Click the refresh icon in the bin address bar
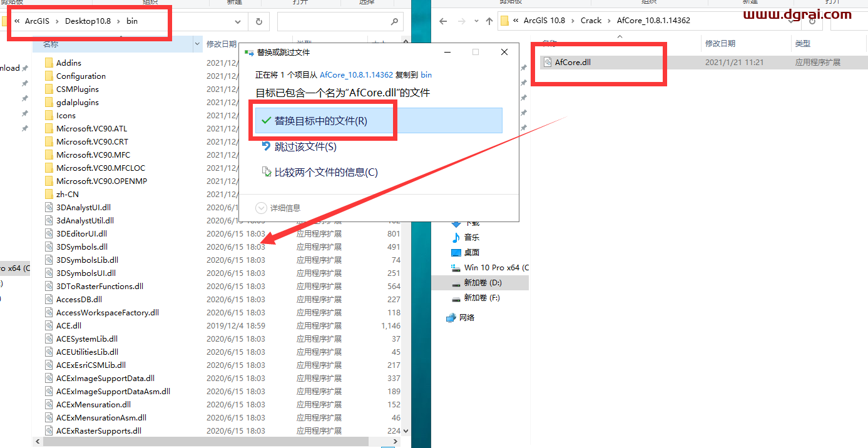868x448 pixels. point(258,21)
